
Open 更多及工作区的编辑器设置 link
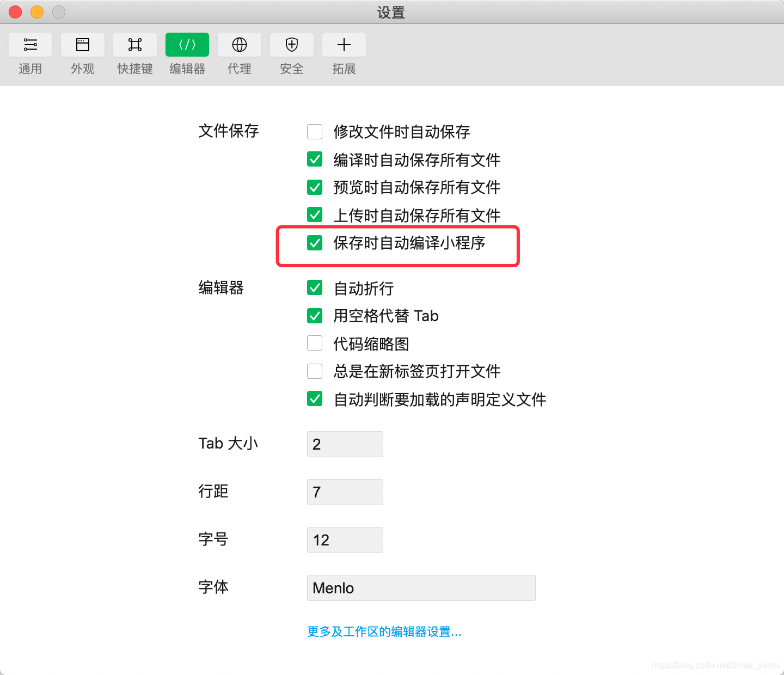(383, 631)
